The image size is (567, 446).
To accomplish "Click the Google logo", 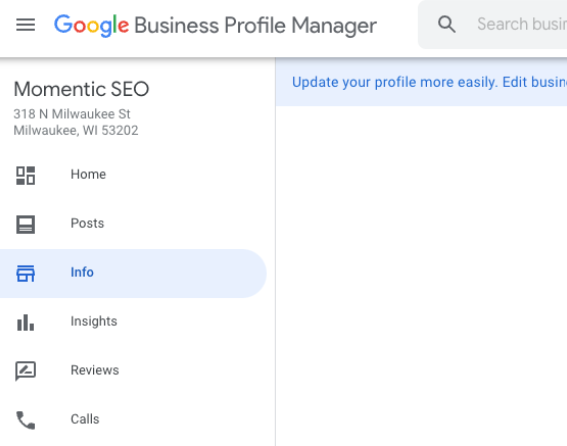I will [91, 25].
